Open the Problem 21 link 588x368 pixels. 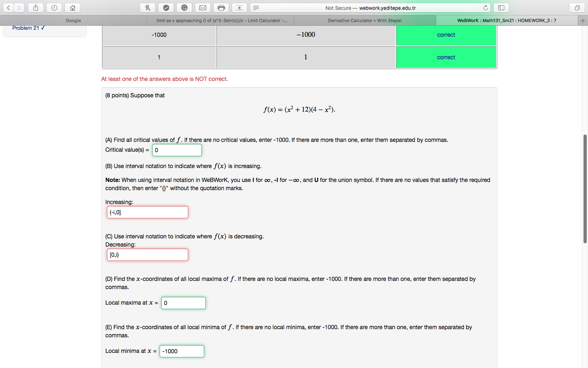pyautogui.click(x=25, y=28)
